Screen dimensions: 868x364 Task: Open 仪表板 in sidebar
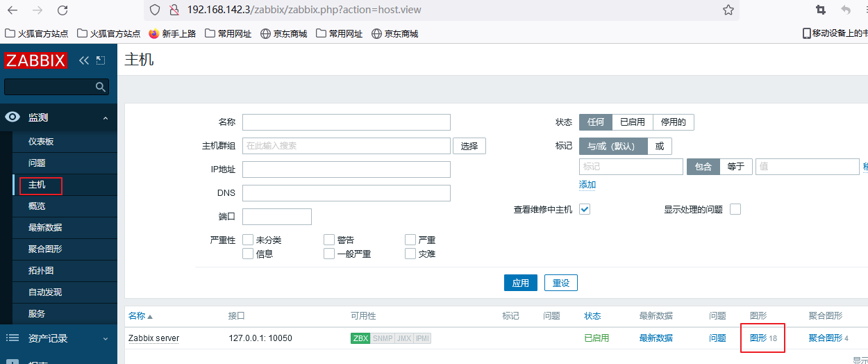(41, 142)
